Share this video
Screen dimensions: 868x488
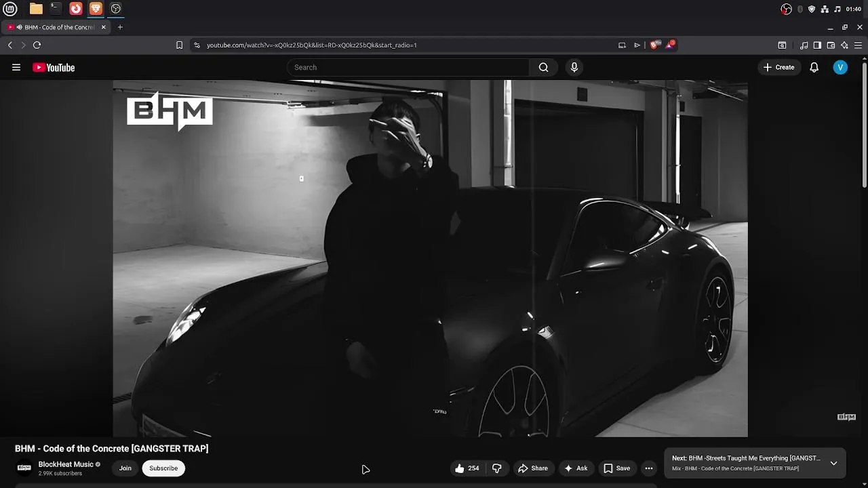533,468
